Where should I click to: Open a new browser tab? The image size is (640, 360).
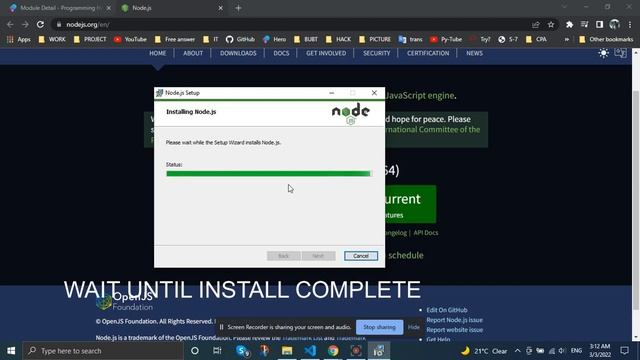[x=238, y=8]
